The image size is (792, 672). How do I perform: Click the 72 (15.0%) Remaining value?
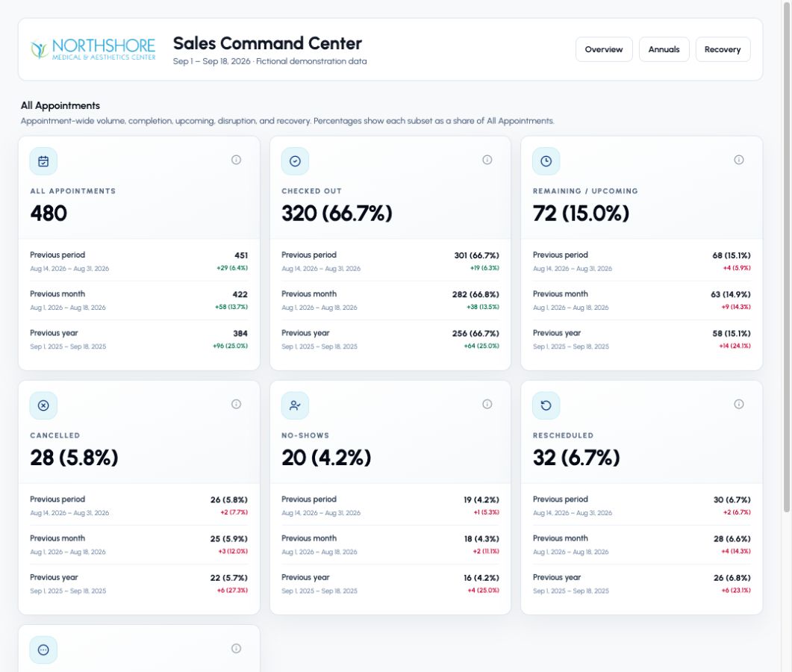(581, 214)
